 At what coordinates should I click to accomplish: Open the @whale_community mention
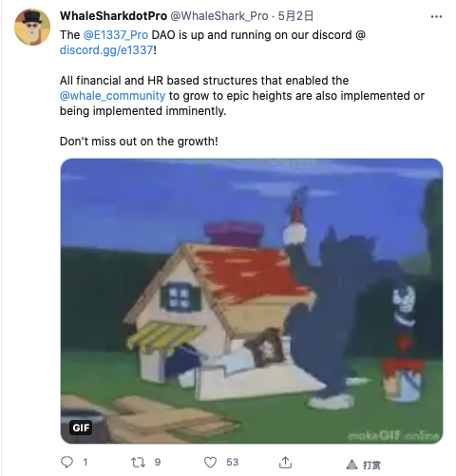point(112,96)
